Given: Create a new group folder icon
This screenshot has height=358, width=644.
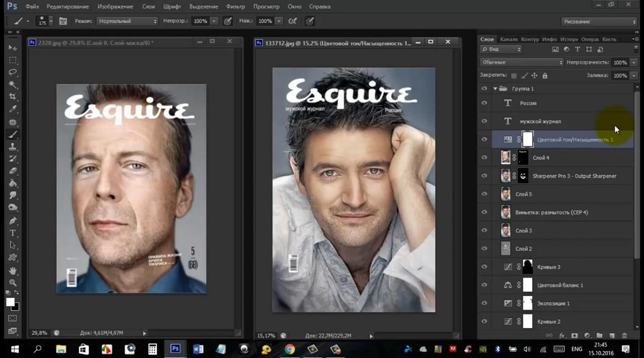Looking at the screenshot, I should coord(599,335).
